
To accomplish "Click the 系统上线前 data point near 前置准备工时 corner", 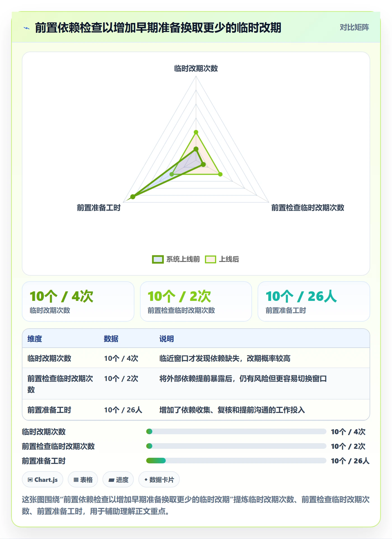I will (133, 197).
